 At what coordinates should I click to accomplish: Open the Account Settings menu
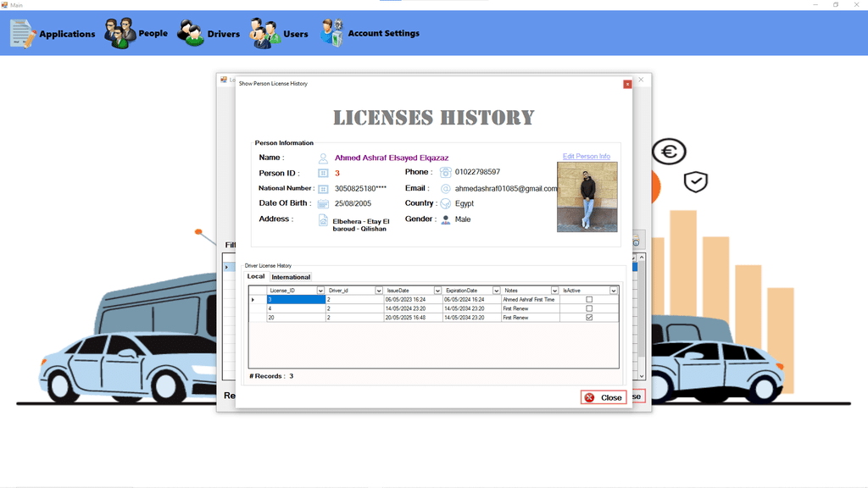click(370, 33)
